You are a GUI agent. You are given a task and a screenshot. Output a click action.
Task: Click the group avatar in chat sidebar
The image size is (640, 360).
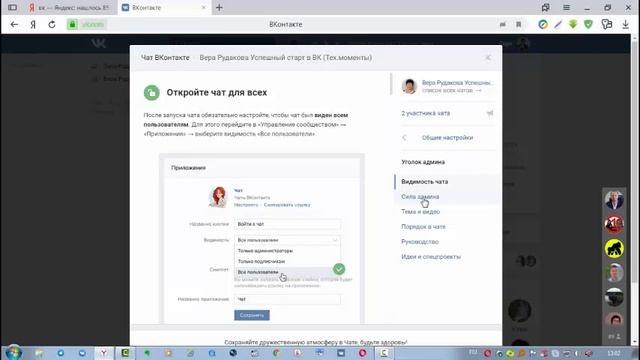pyautogui.click(x=409, y=86)
